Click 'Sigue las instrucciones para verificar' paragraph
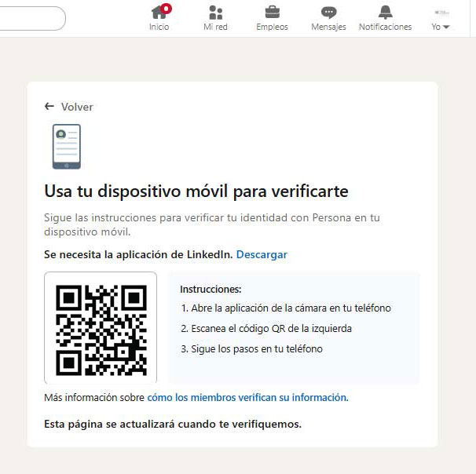The height and width of the screenshot is (474, 476). pyautogui.click(x=212, y=224)
